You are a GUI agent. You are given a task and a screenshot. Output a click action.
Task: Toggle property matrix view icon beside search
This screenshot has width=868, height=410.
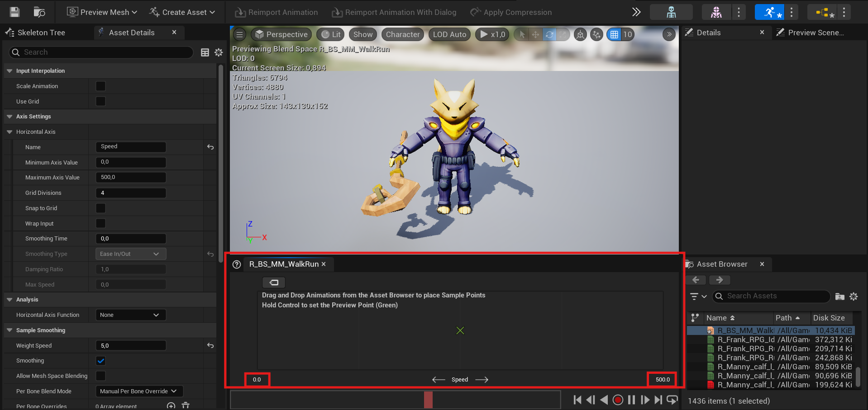pyautogui.click(x=205, y=52)
